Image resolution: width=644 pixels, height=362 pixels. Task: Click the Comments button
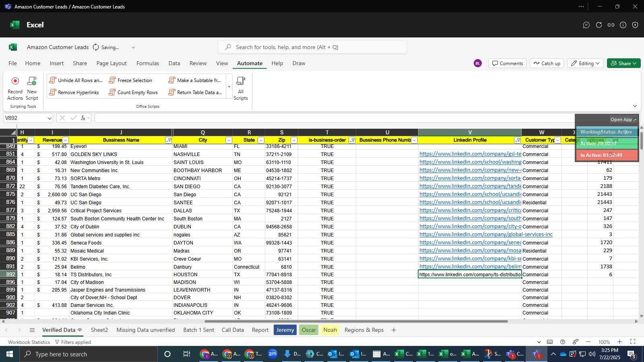pos(507,63)
